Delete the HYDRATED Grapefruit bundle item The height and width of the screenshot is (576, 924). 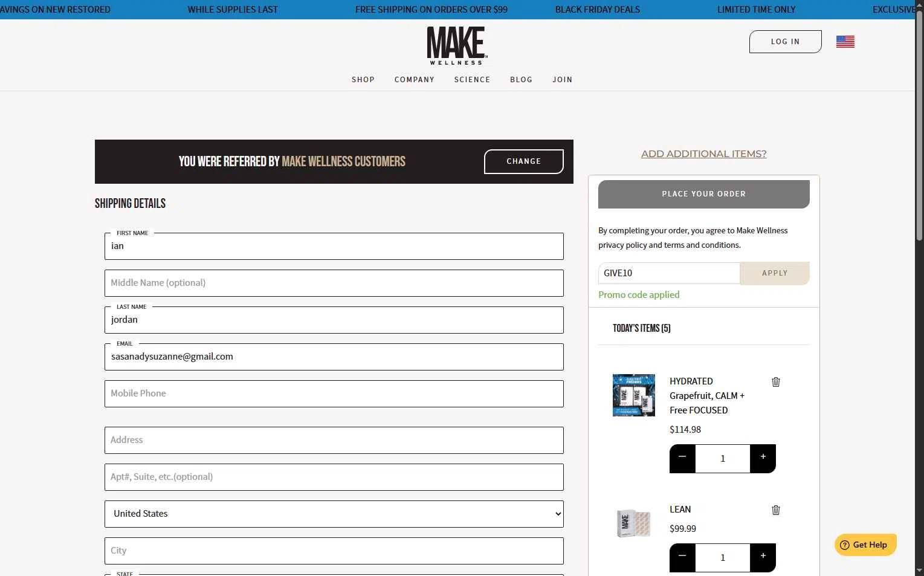tap(776, 382)
